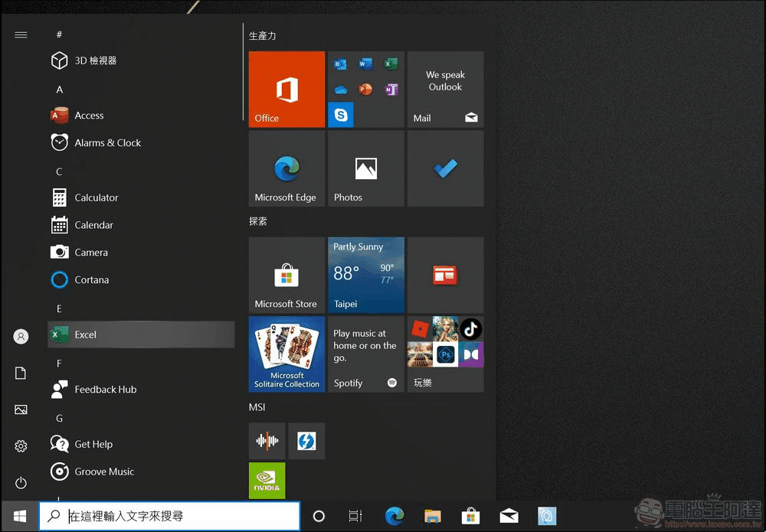Click the small OneNote icon in the folder tile
766x532 pixels.
click(391, 90)
